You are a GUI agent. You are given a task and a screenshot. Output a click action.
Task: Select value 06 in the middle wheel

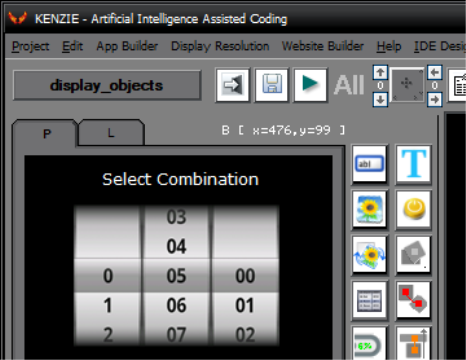point(176,305)
